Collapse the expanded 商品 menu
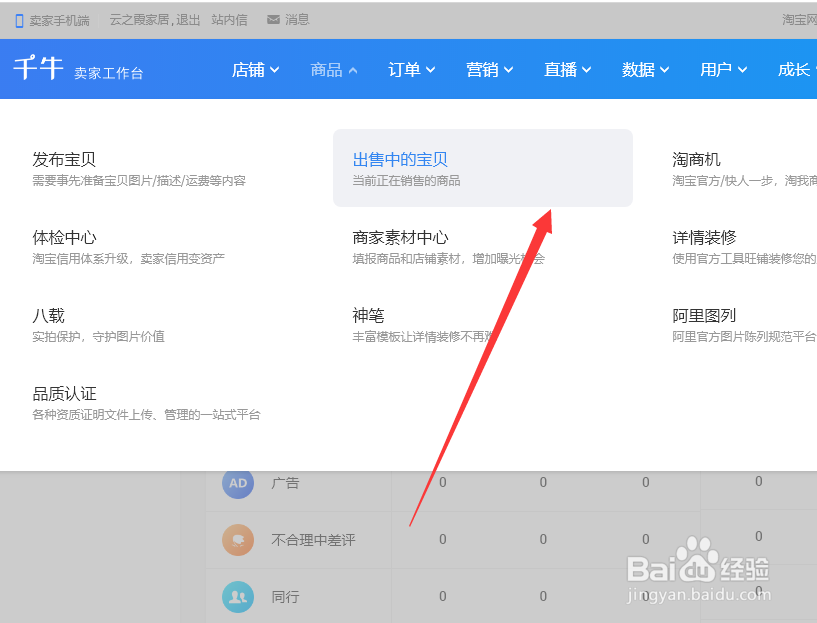This screenshot has height=623, width=817. pyautogui.click(x=333, y=70)
